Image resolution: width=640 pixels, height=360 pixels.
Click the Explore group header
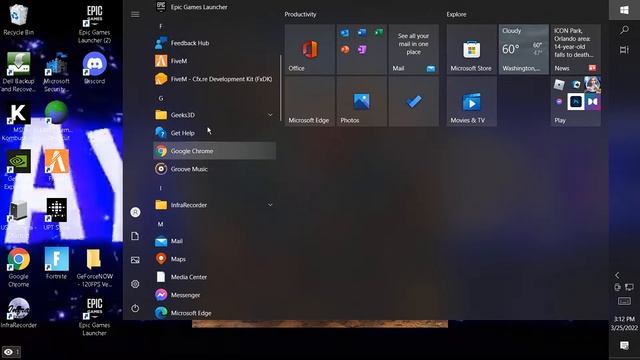click(x=456, y=14)
